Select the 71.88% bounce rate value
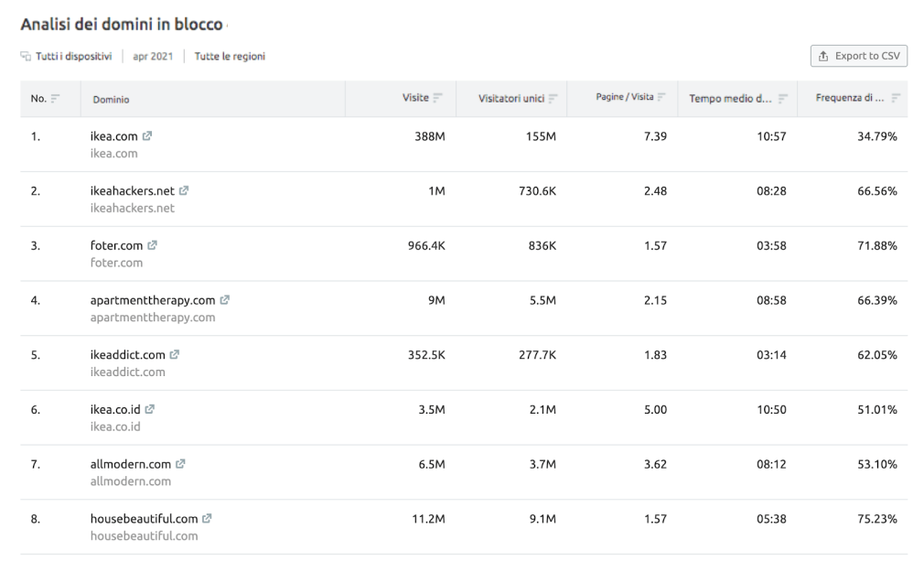Viewport: 924px width, 561px height. 876,246
